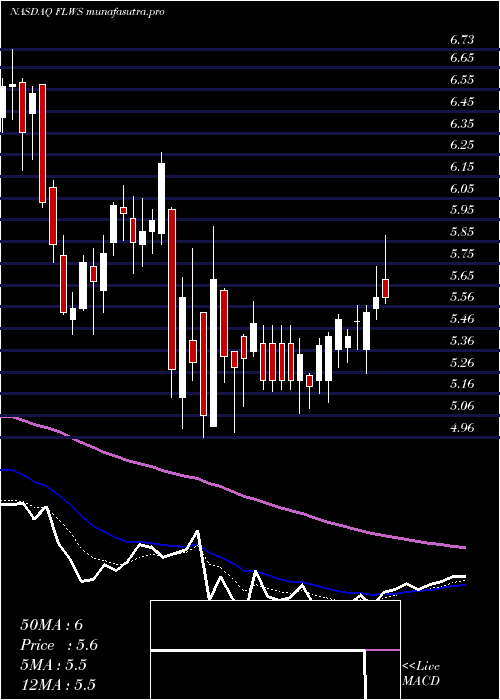Click the 5.06 price axis label
Viewport: 500px width, 700px height.
tap(462, 406)
